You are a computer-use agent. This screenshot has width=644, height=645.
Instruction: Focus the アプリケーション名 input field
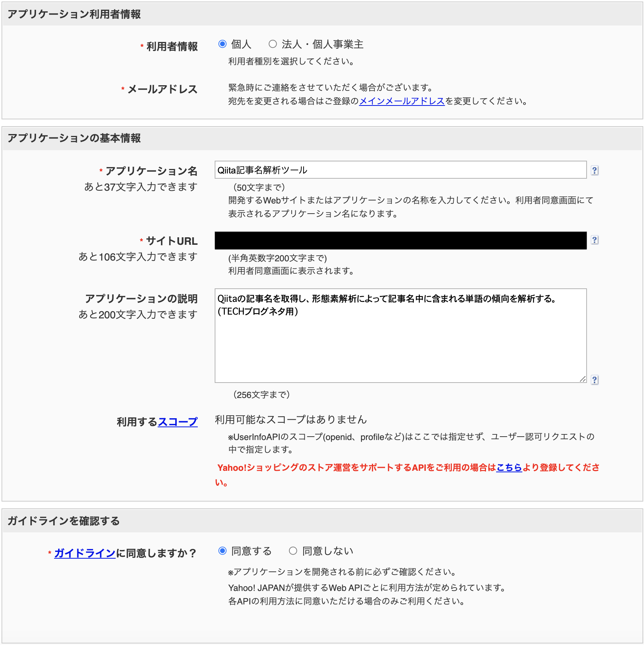400,170
